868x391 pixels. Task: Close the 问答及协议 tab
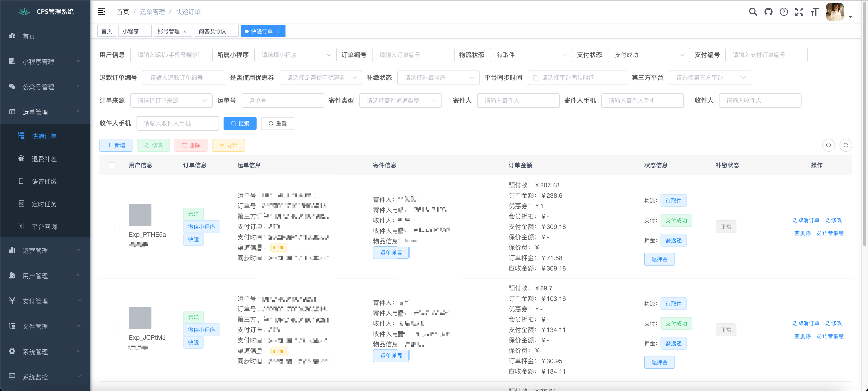231,31
